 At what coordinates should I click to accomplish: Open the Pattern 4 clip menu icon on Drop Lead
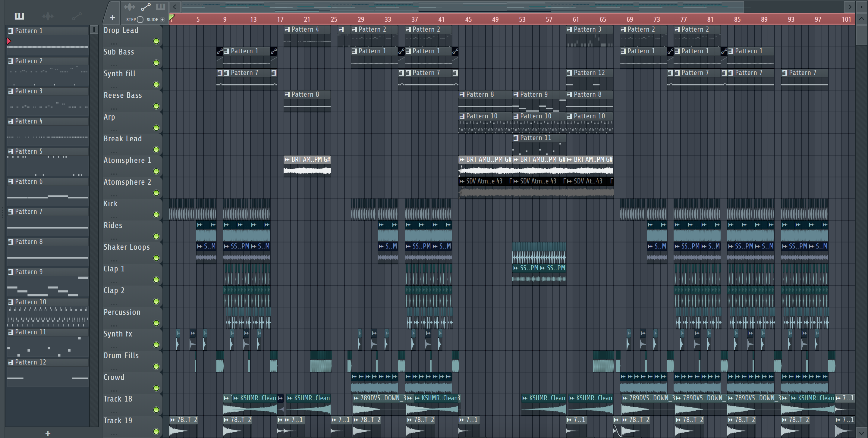[x=287, y=30]
